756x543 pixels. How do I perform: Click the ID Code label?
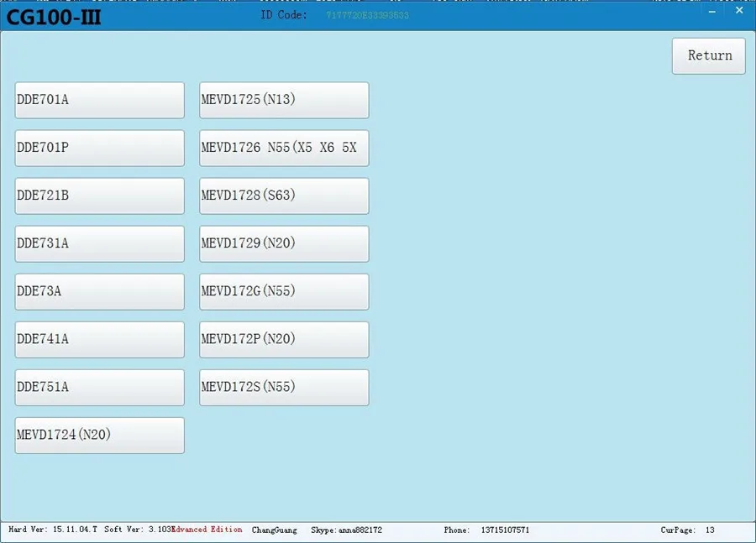pyautogui.click(x=284, y=15)
